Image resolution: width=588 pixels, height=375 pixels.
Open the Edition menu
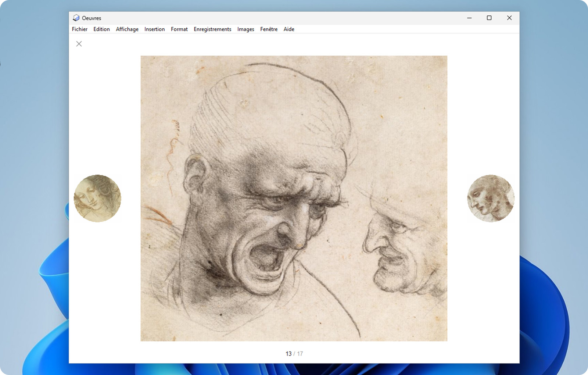click(x=101, y=29)
